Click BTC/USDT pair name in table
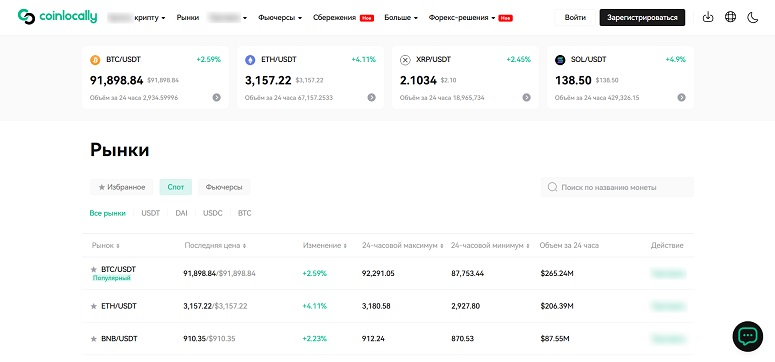Viewport: 775px width, 362px height. tap(118, 269)
